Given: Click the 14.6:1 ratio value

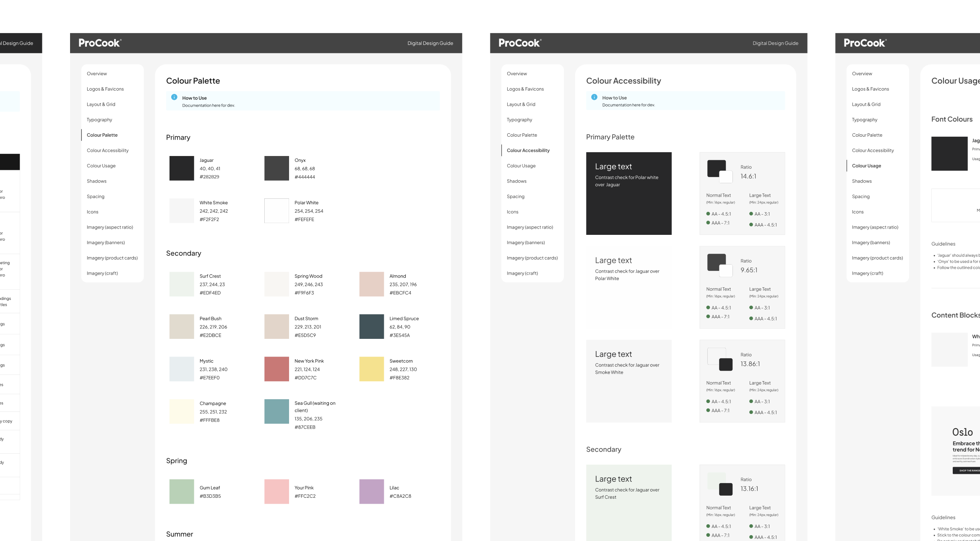Looking at the screenshot, I should coord(748,177).
